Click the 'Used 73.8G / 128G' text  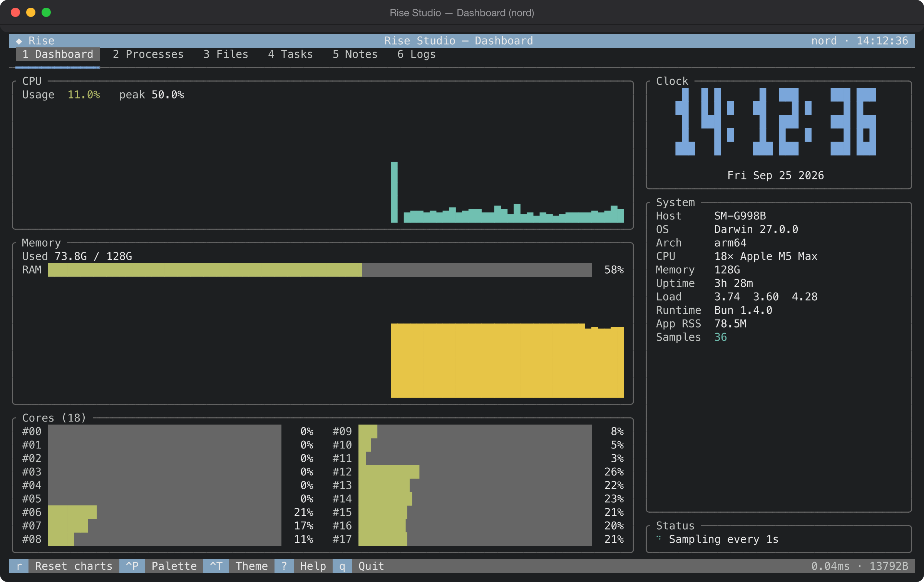(x=77, y=256)
